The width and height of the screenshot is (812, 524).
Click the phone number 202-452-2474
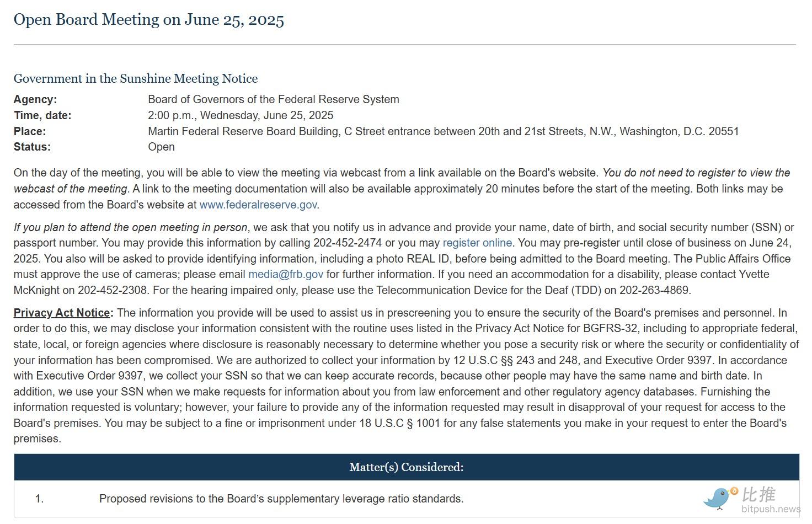(x=348, y=243)
